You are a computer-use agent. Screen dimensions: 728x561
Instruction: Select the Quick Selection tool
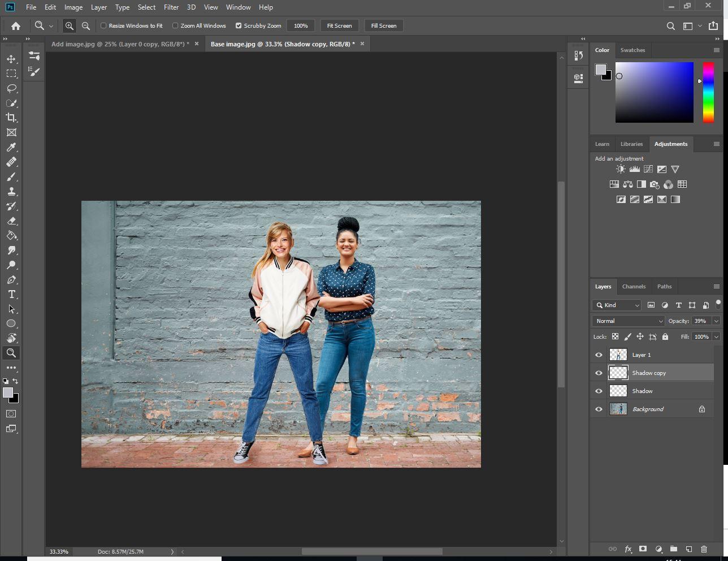point(11,103)
